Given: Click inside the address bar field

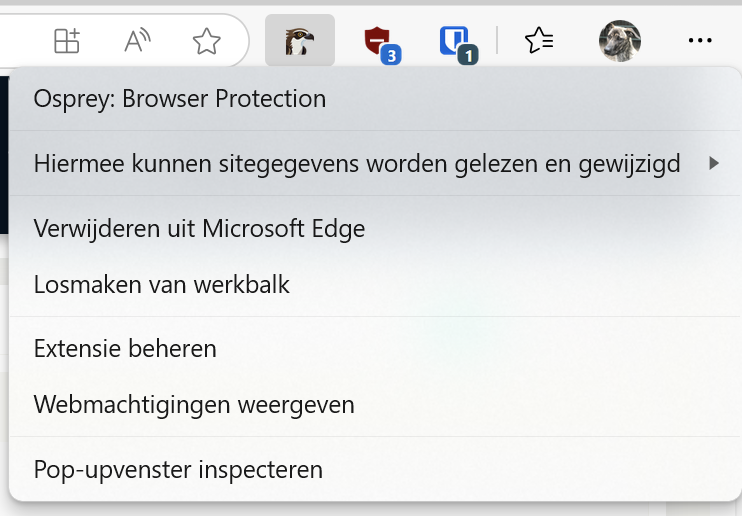Looking at the screenshot, I should pyautogui.click(x=20, y=41).
